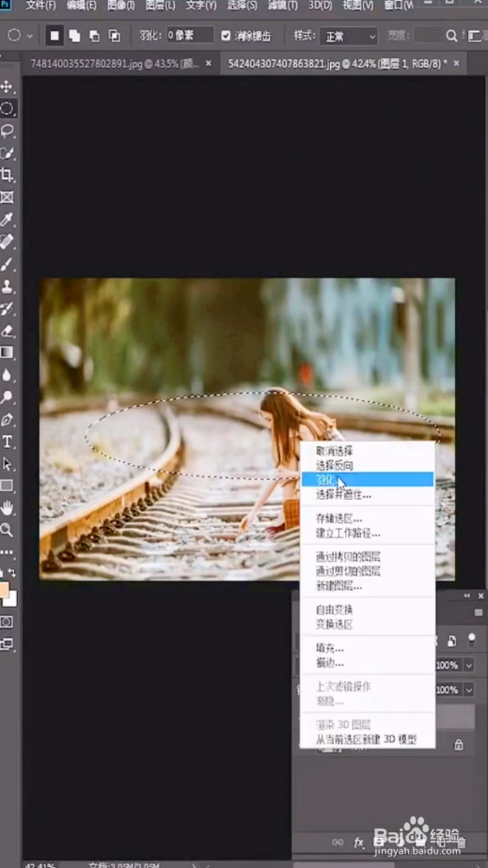Viewport: 488px width, 868px height.
Task: Click the foreground color swatch
Action: [x=4, y=588]
